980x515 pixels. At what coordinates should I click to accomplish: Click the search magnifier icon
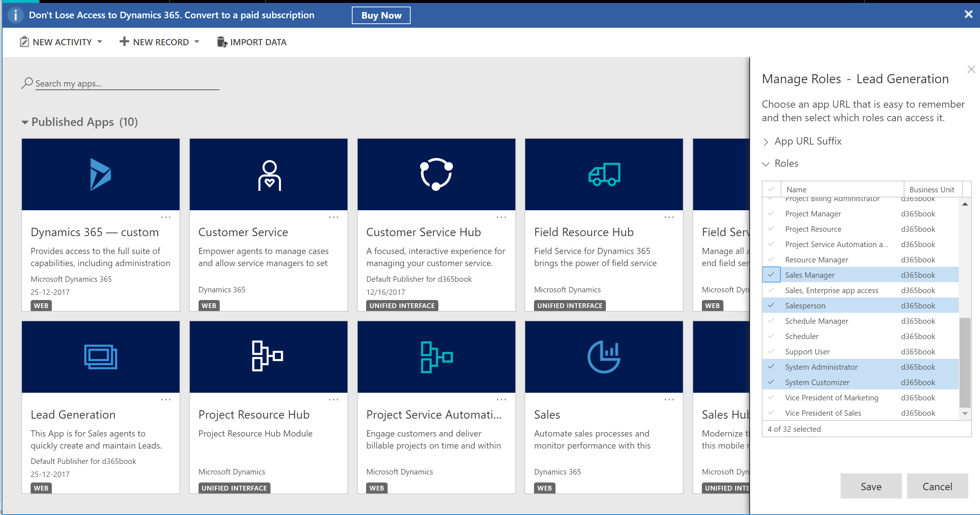click(27, 83)
